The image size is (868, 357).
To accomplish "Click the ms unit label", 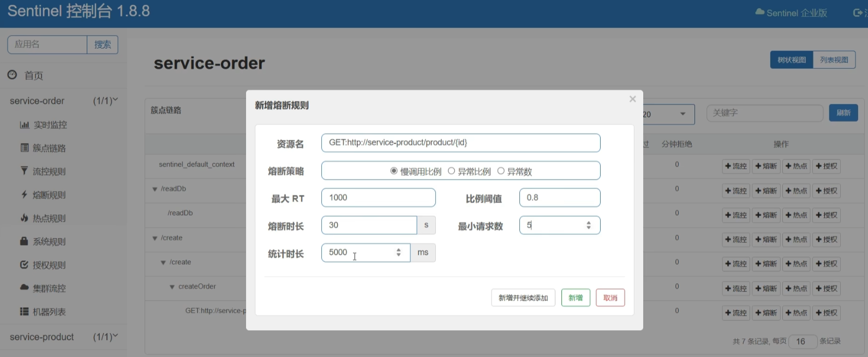I will [423, 252].
